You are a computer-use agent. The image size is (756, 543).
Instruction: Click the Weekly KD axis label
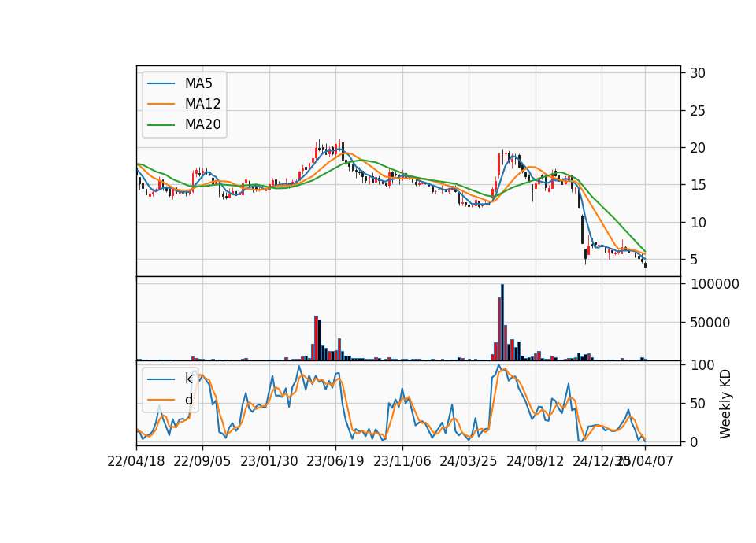tap(725, 404)
